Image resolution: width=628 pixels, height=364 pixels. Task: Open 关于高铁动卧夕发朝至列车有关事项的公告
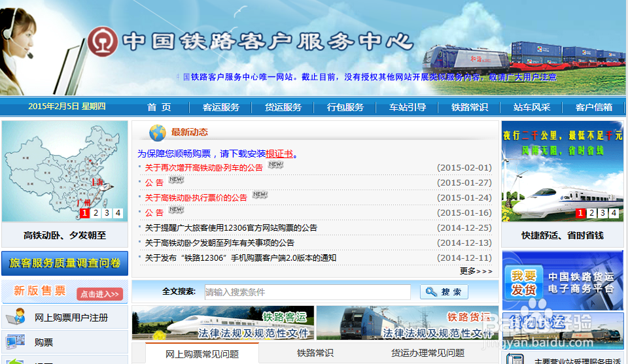(x=220, y=243)
